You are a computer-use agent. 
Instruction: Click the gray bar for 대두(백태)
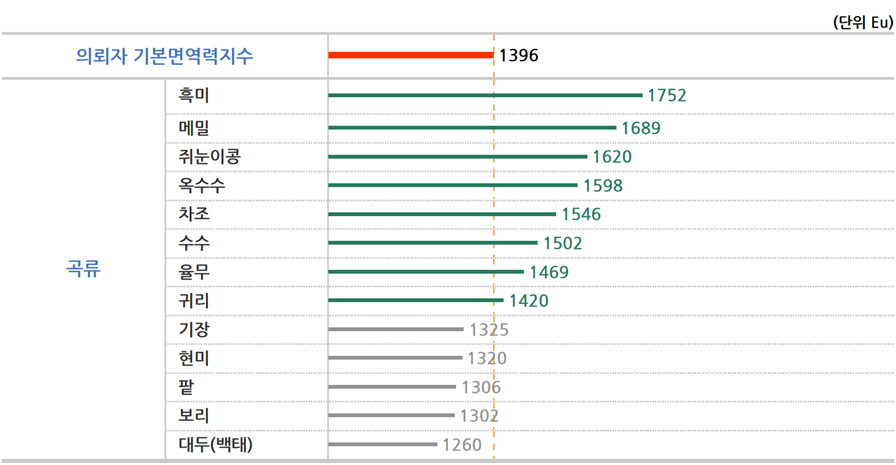pos(383,444)
